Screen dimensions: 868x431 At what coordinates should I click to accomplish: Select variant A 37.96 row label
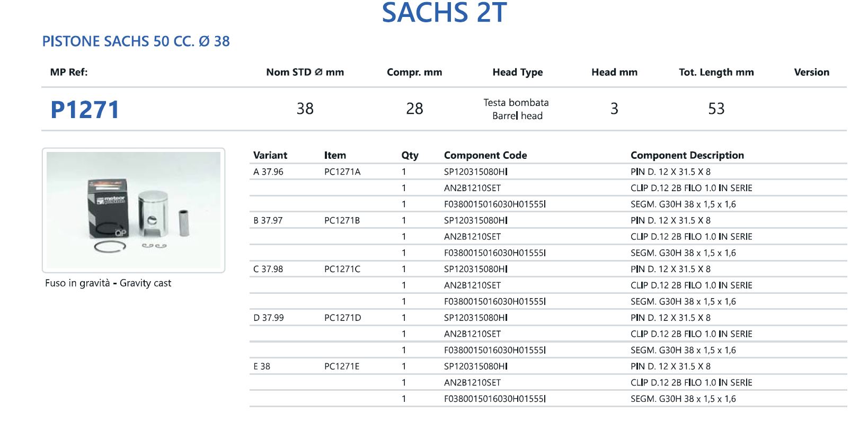tap(268, 172)
